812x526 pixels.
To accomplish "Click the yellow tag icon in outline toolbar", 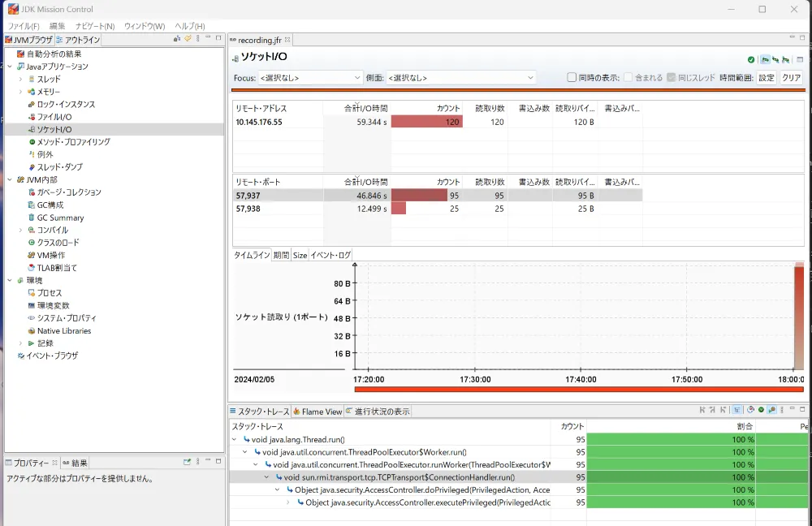I will tap(188, 38).
